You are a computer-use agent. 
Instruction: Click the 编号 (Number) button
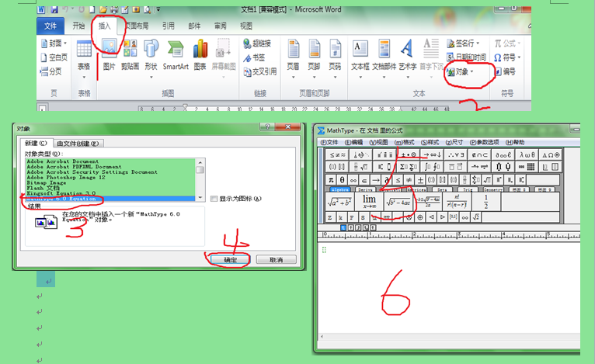click(505, 71)
